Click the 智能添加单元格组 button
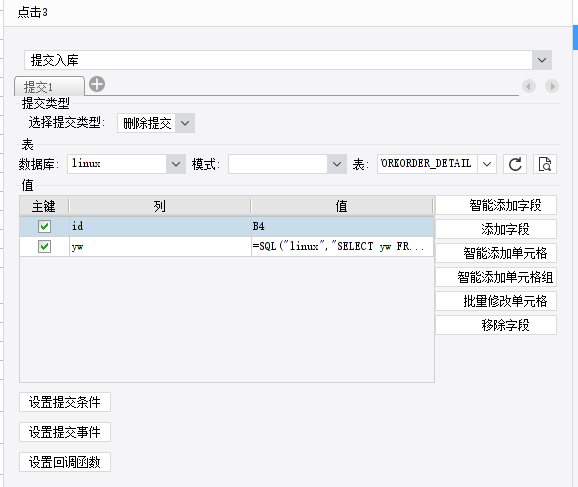This screenshot has width=578, height=487. [x=496, y=277]
